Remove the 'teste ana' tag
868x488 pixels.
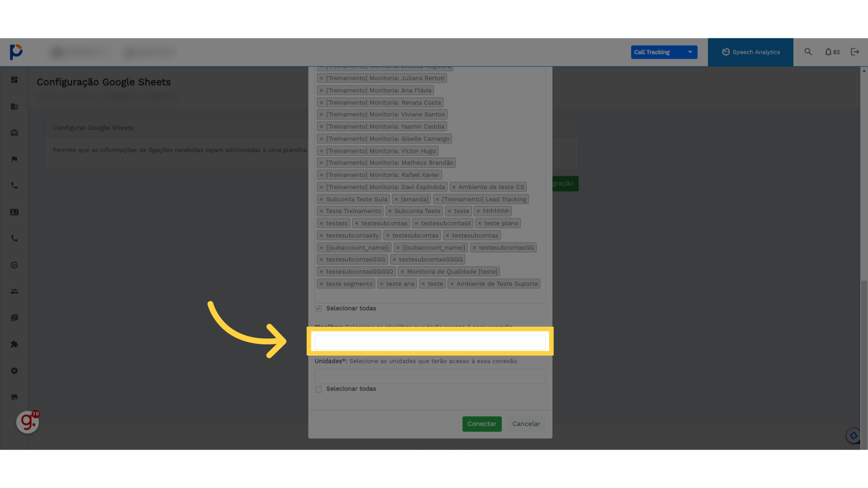[x=382, y=284]
